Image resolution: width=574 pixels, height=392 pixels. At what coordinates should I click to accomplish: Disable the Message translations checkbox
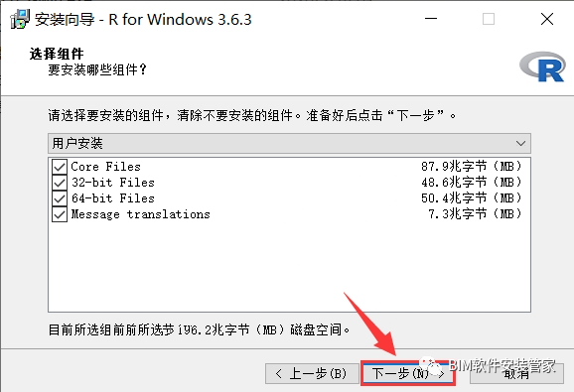[60, 214]
